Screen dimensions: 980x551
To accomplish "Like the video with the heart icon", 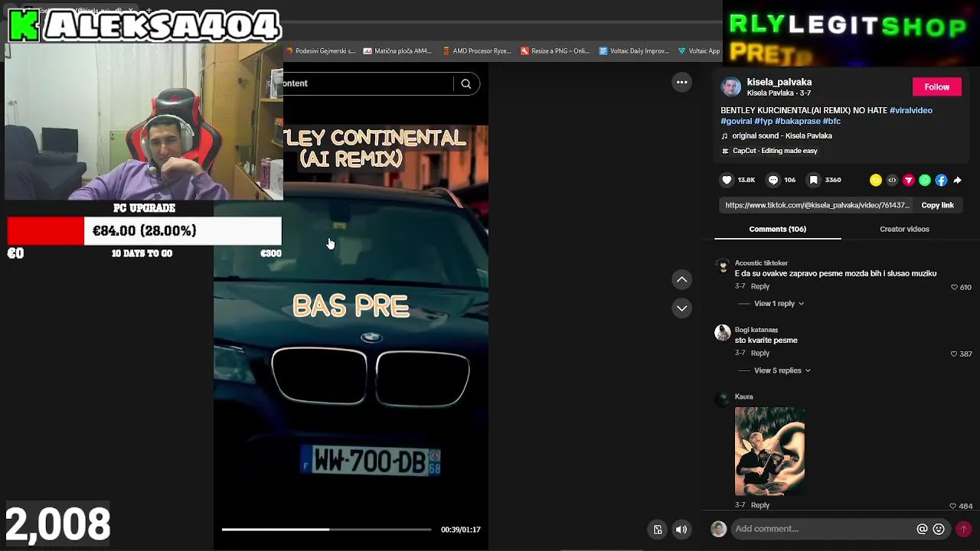I will [727, 180].
